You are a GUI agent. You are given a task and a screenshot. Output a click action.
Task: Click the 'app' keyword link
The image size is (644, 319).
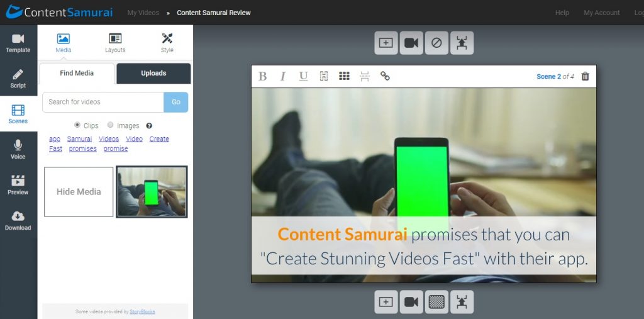55,139
